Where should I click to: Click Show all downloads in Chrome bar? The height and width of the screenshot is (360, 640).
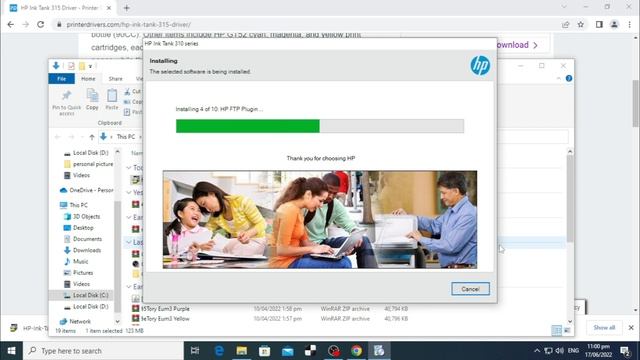[x=604, y=327]
